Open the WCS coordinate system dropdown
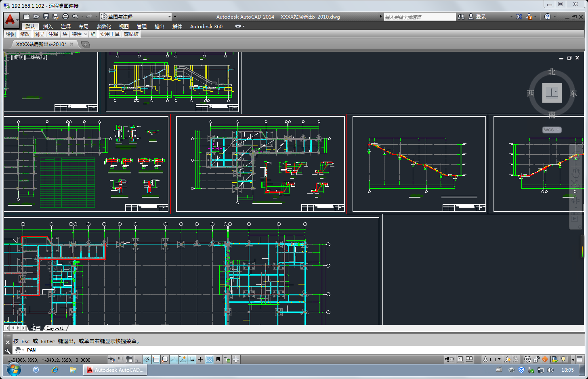This screenshot has height=379, width=588. coord(552,130)
